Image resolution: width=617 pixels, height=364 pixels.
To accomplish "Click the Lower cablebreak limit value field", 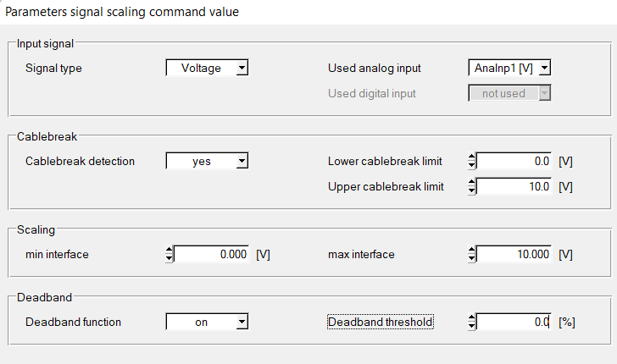I will point(514,161).
